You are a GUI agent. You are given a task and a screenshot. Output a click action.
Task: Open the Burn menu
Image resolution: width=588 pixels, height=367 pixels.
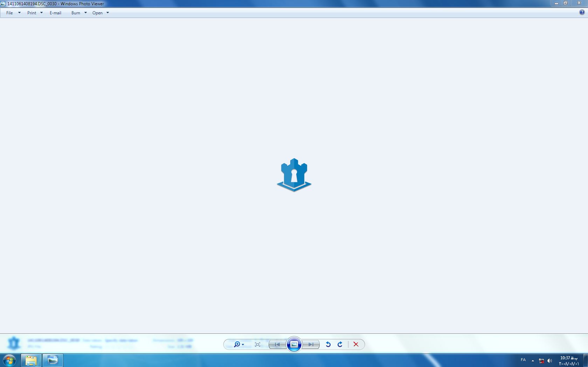76,13
